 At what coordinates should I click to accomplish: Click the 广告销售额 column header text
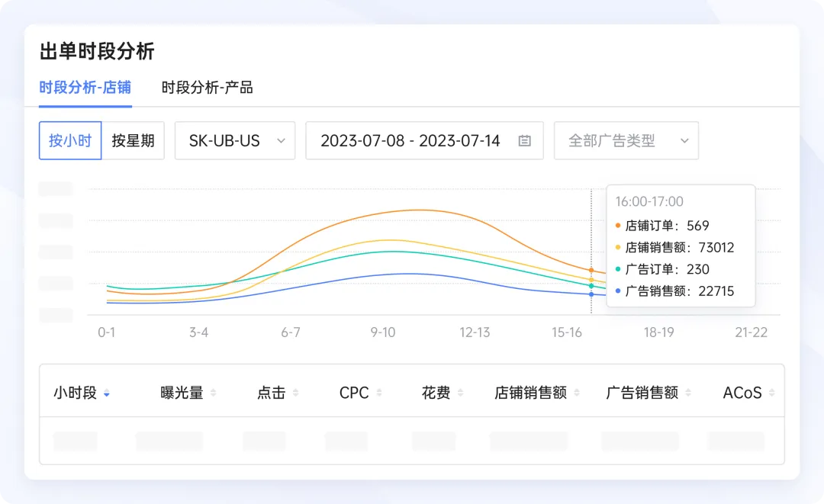tap(642, 393)
